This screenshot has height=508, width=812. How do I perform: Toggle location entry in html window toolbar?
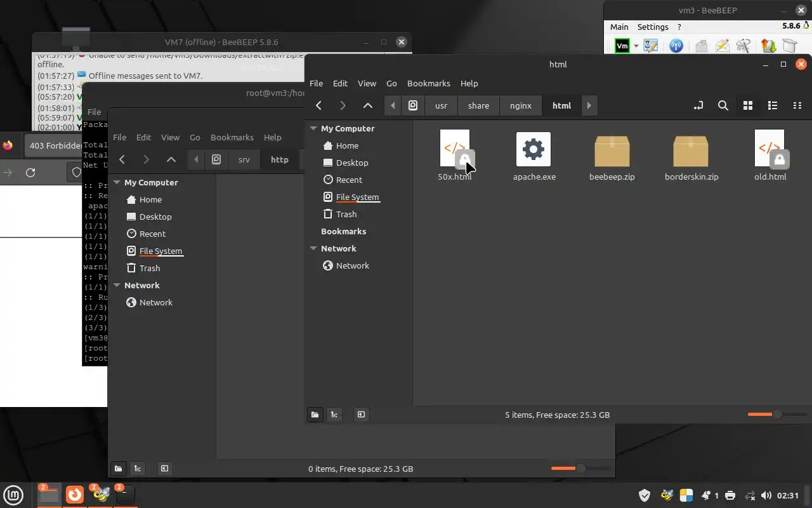698,105
